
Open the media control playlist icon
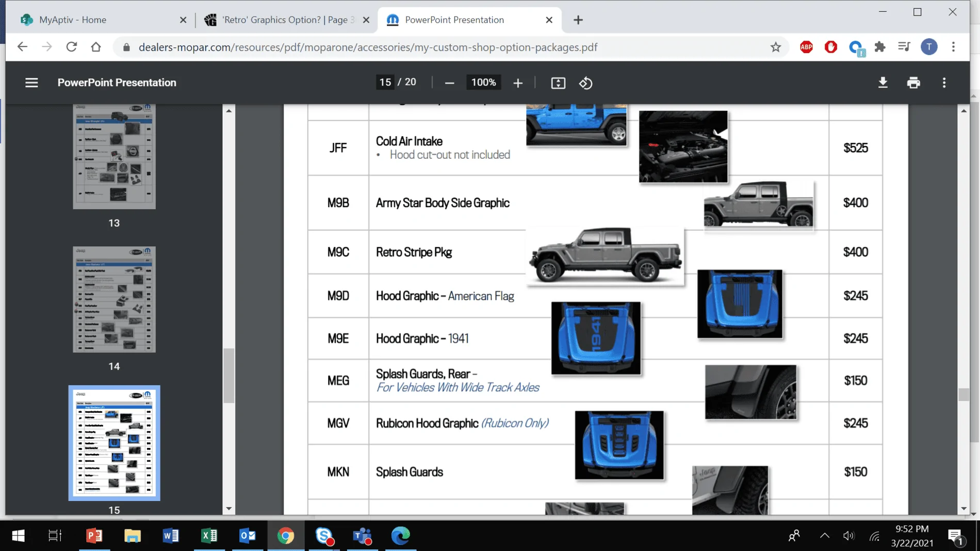(904, 47)
